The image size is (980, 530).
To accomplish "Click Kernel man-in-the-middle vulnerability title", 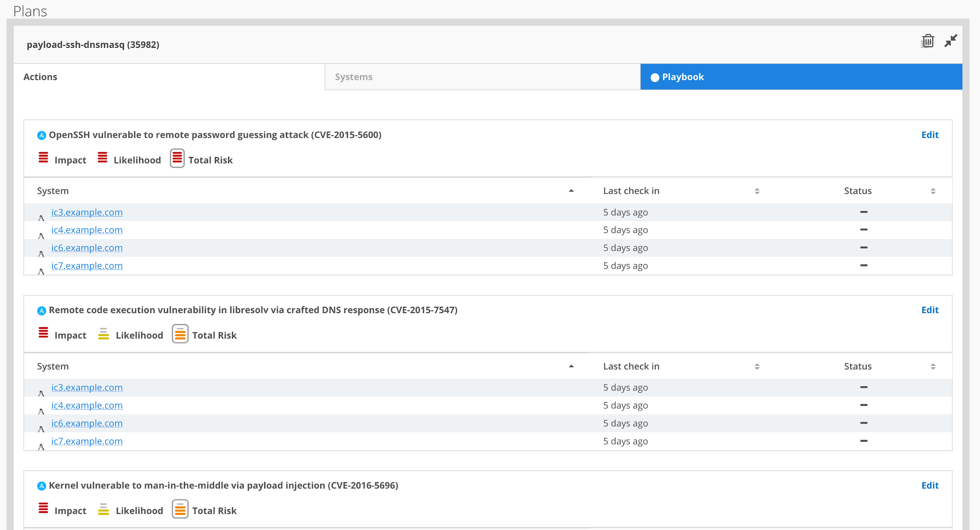I will click(223, 486).
